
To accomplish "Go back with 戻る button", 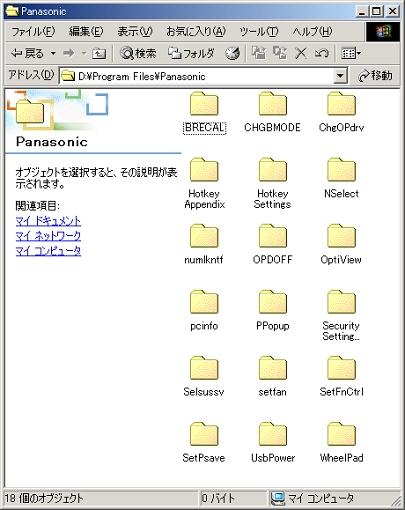I will click(27, 53).
